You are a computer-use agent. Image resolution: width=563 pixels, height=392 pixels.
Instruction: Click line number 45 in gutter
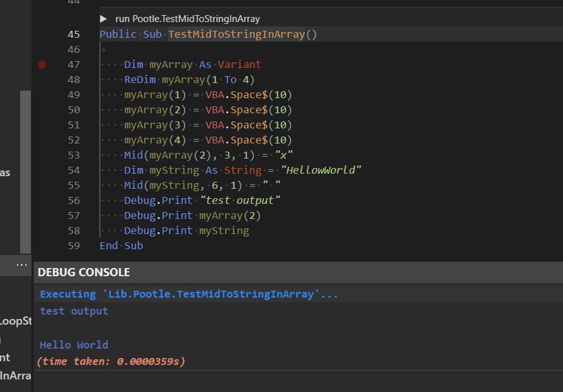click(74, 35)
